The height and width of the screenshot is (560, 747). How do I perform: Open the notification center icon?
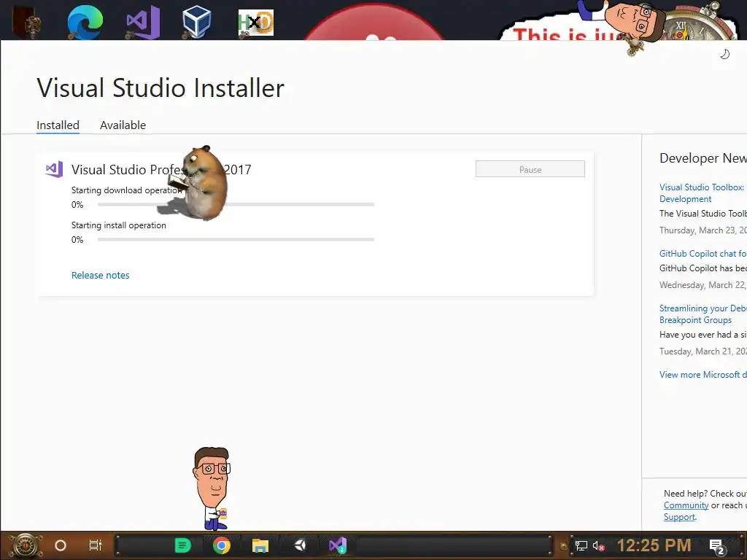click(717, 547)
